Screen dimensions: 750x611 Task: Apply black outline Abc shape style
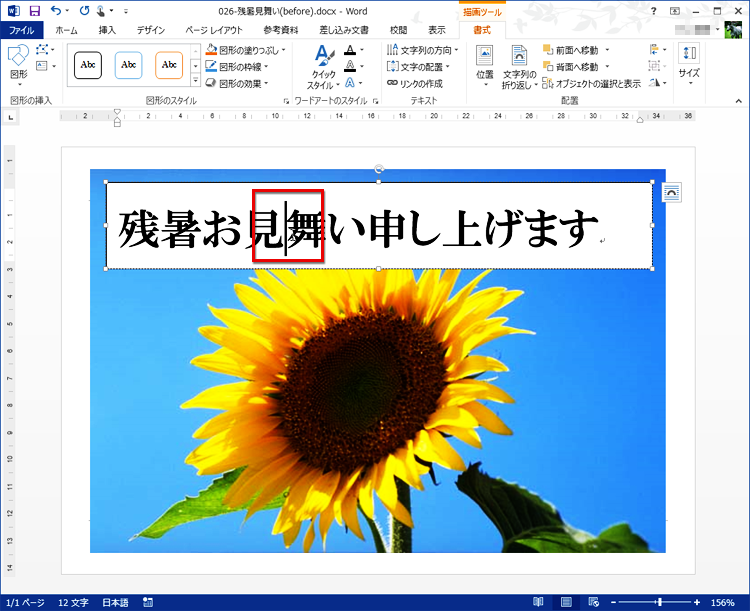tap(88, 65)
